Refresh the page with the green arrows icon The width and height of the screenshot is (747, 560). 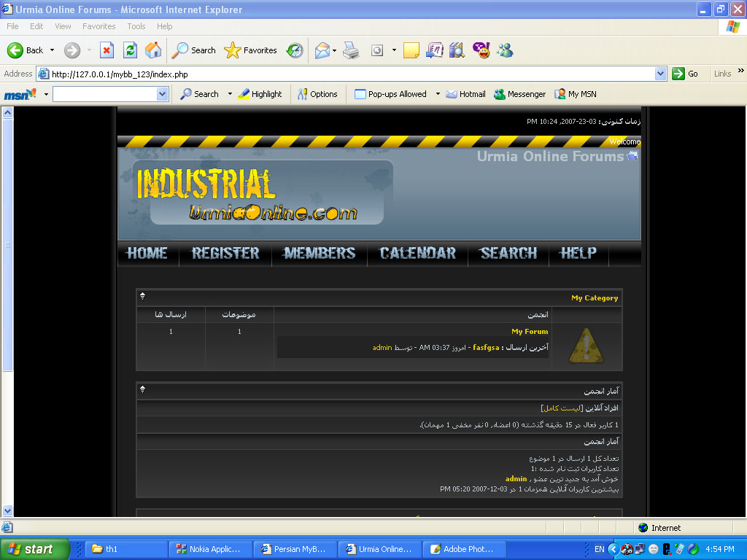(x=130, y=50)
